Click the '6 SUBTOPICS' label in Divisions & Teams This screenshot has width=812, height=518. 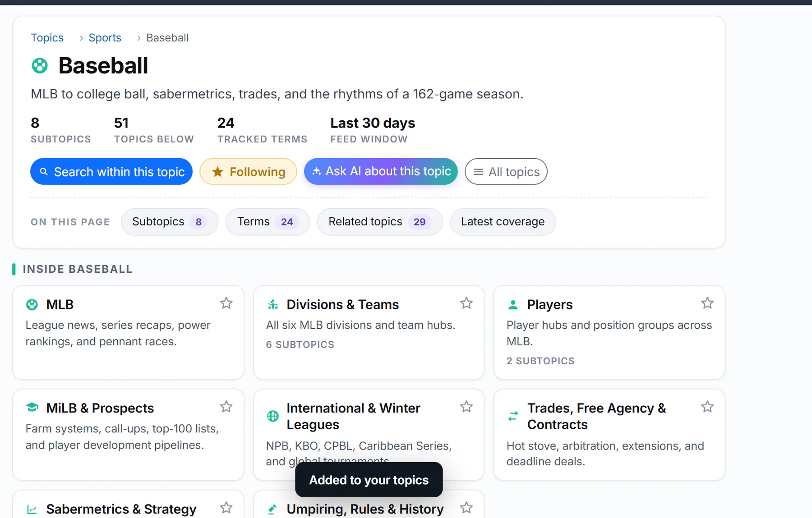(300, 344)
